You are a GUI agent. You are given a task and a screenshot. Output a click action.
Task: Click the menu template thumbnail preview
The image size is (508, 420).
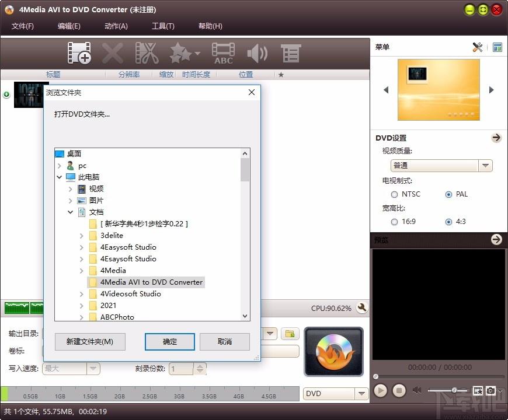439,90
